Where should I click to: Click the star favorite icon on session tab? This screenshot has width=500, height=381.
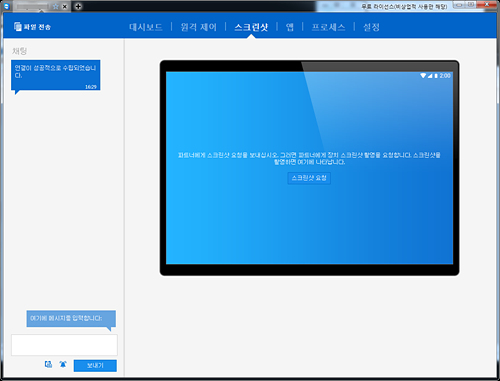click(56, 6)
